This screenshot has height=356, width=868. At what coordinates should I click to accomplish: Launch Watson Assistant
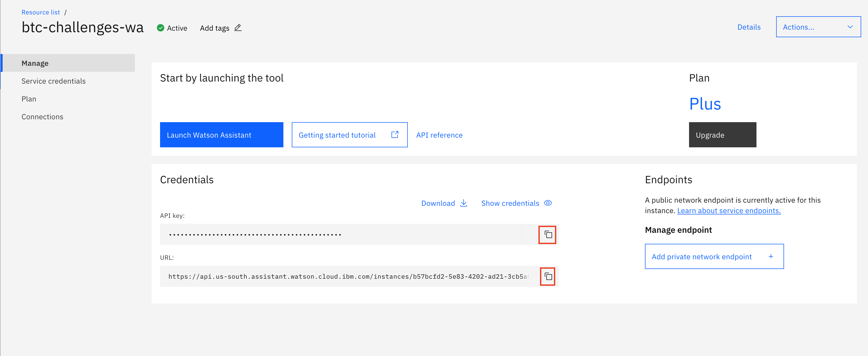[221, 135]
